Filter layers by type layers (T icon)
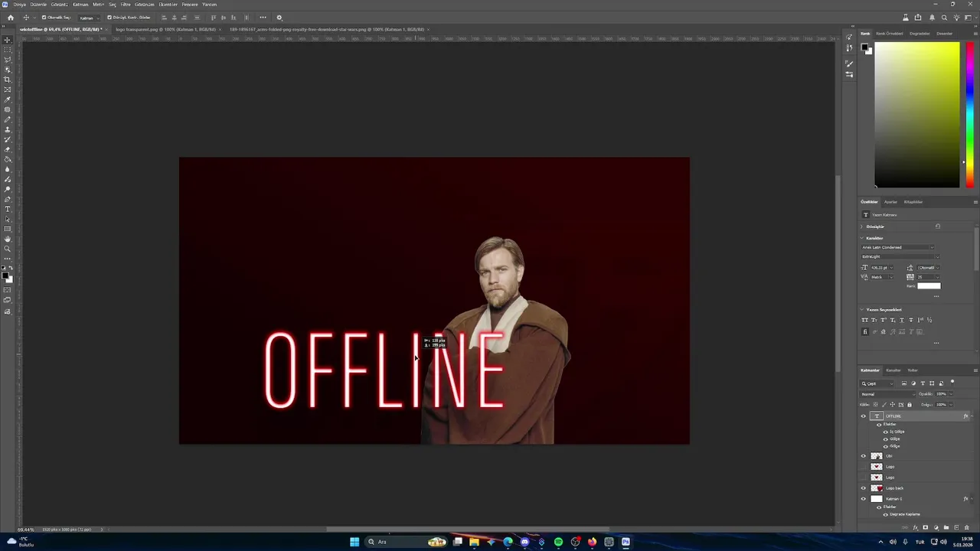980x551 pixels. point(923,383)
